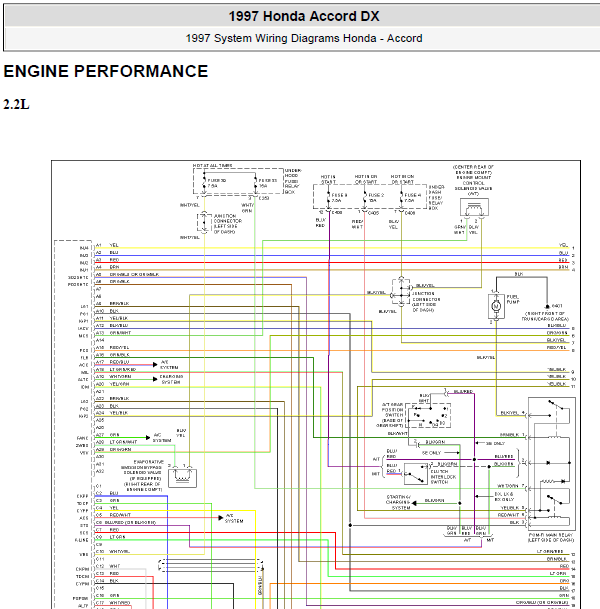Click pin "C4 YEL" label

pyautogui.click(x=107, y=508)
